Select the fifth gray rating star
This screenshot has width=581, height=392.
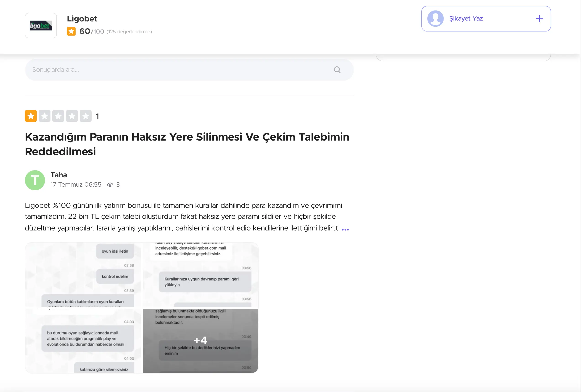pyautogui.click(x=85, y=116)
